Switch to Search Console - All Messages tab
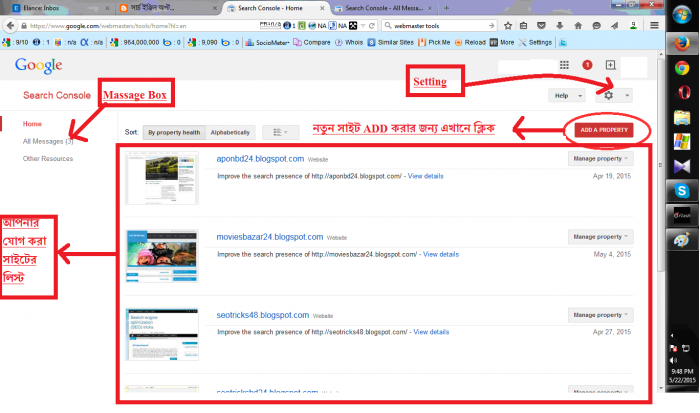Viewport: 700px width, 413px height. point(383,8)
